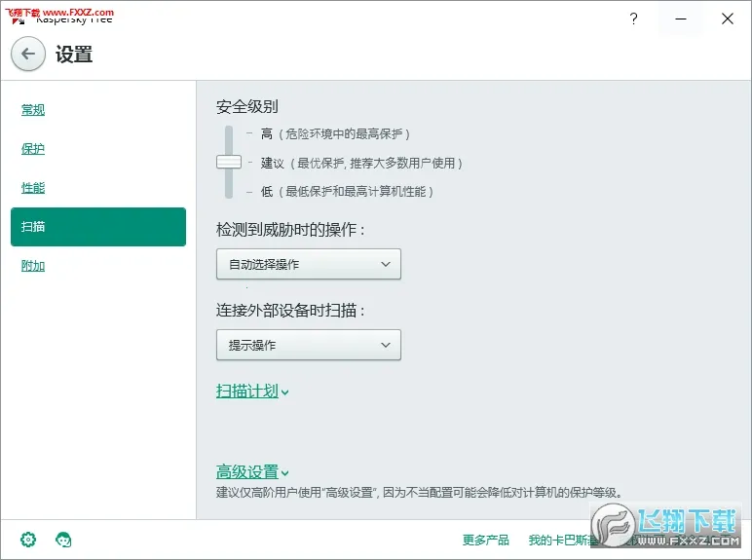This screenshot has width=752, height=560.
Task: Open the 自动选择操作 dropdown
Action: coord(308,264)
